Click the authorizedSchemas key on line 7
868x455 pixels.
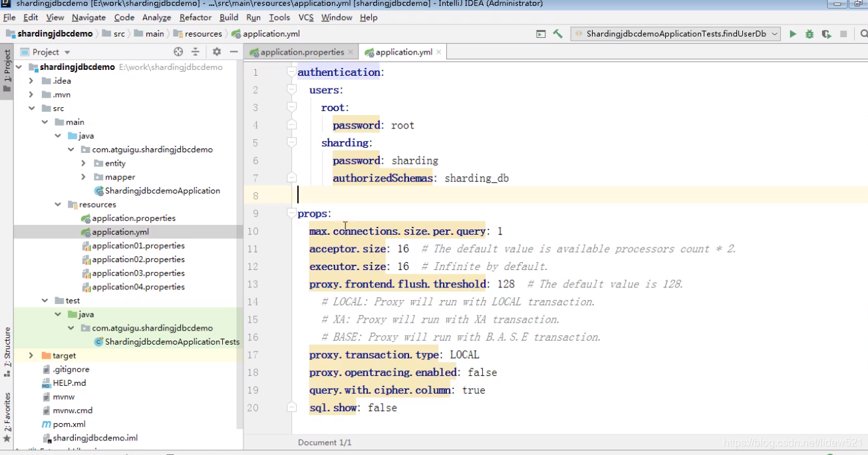coord(382,178)
